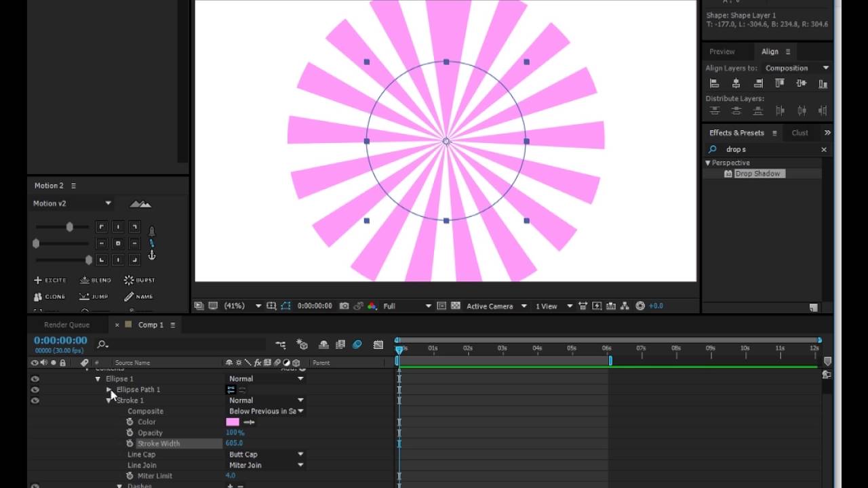Expand Ellipse Path 1 properties
The height and width of the screenshot is (488, 868).
coord(108,390)
